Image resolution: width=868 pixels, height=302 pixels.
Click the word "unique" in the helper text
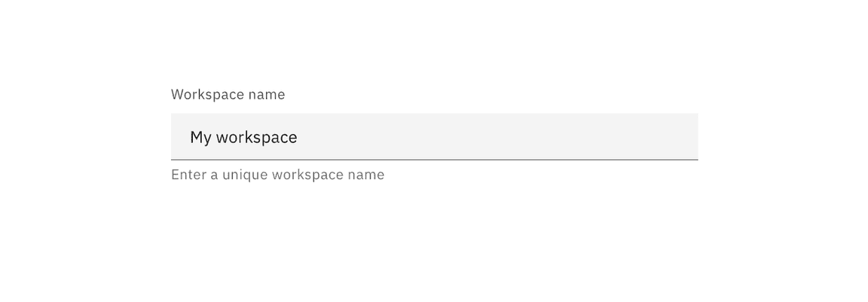point(245,175)
